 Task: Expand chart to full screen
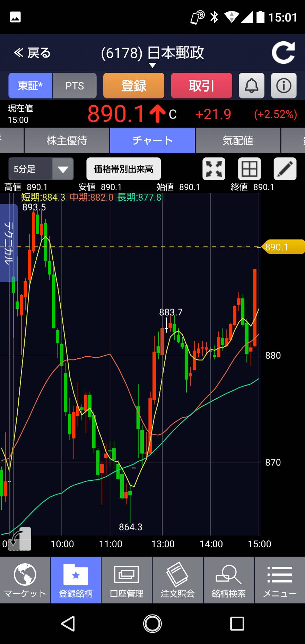pos(214,169)
